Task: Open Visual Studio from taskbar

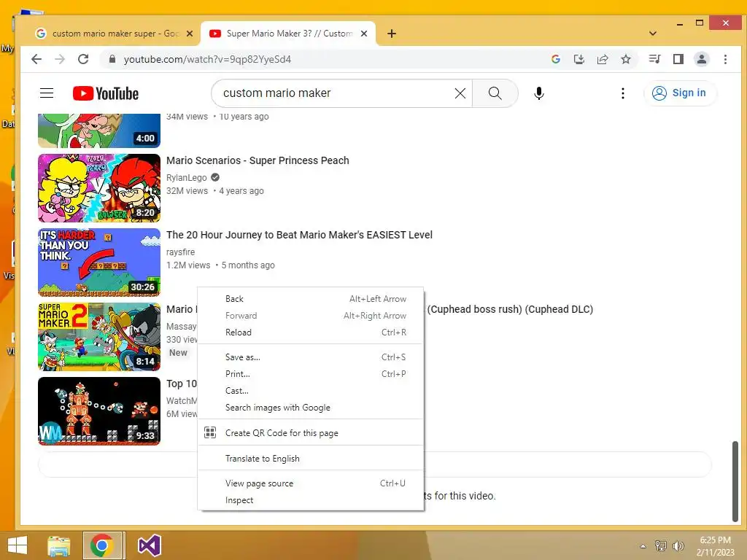Action: tap(149, 545)
